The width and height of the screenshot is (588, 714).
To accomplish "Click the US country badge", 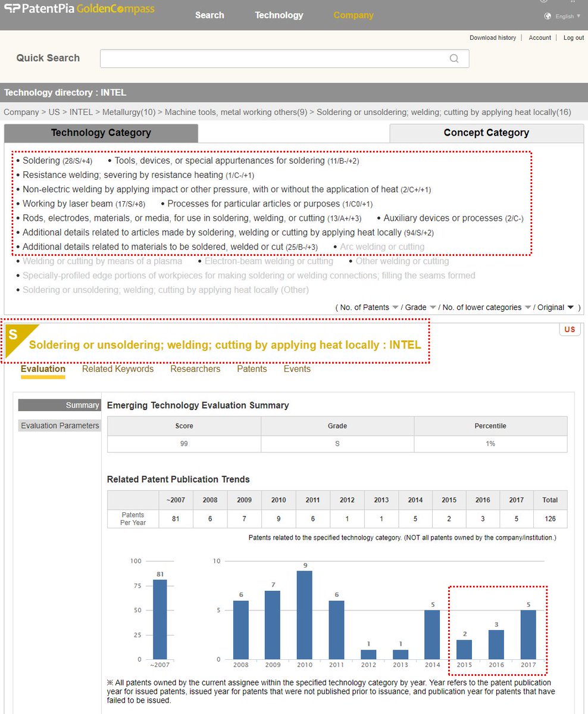I will tap(570, 330).
